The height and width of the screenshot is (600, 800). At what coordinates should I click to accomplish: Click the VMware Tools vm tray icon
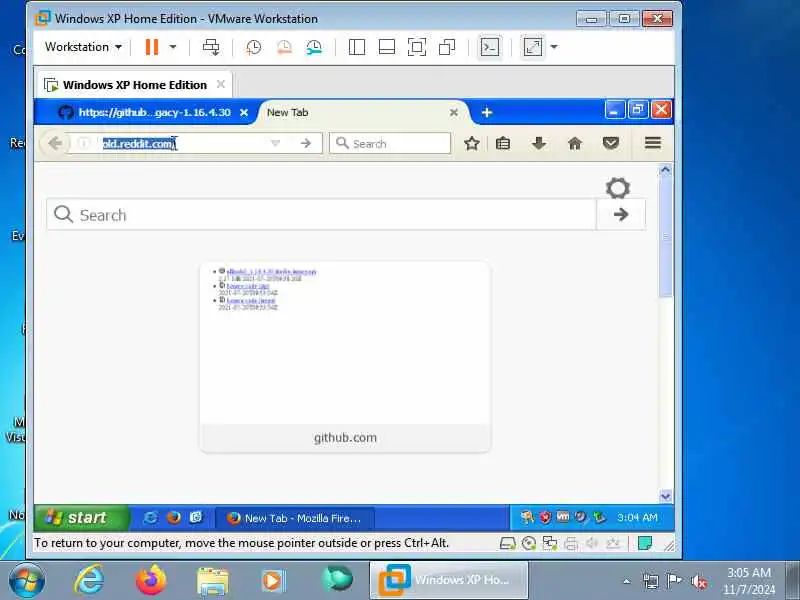pyautogui.click(x=563, y=517)
